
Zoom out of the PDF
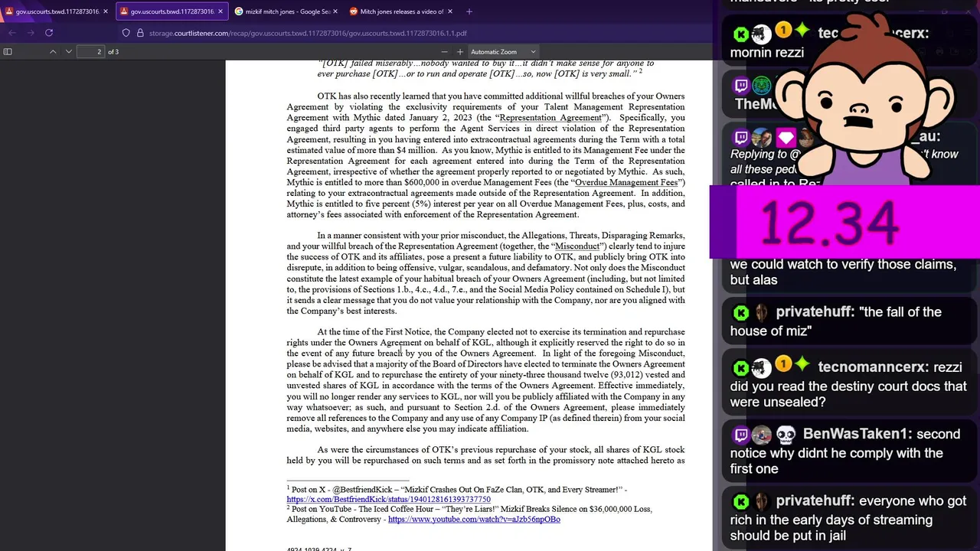(444, 51)
